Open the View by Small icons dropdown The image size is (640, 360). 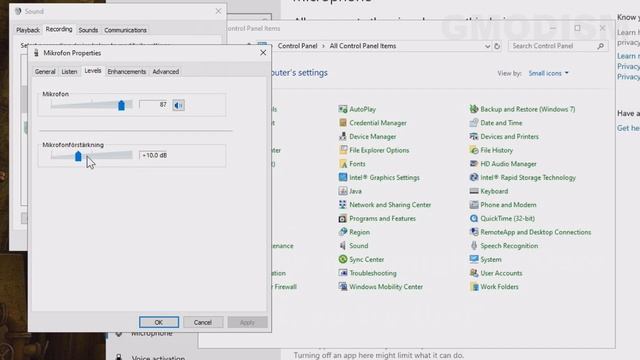point(548,73)
